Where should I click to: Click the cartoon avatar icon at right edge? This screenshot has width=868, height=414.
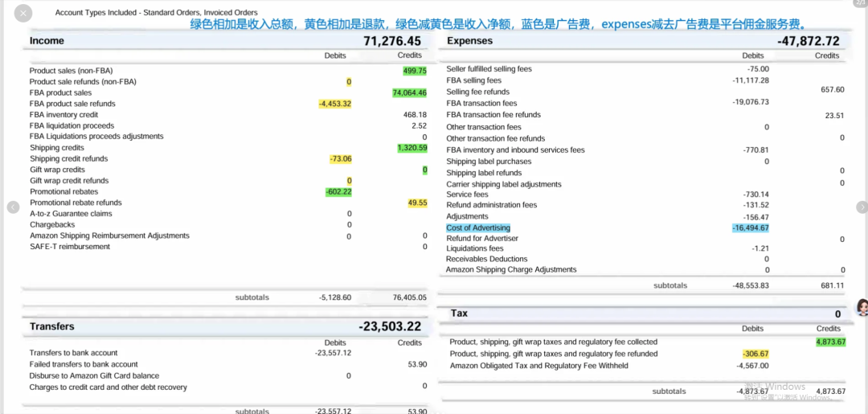click(x=862, y=307)
